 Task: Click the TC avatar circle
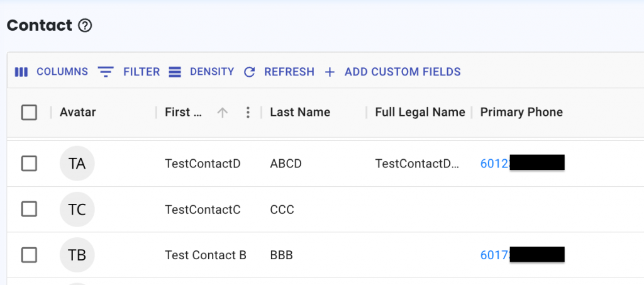pos(77,210)
